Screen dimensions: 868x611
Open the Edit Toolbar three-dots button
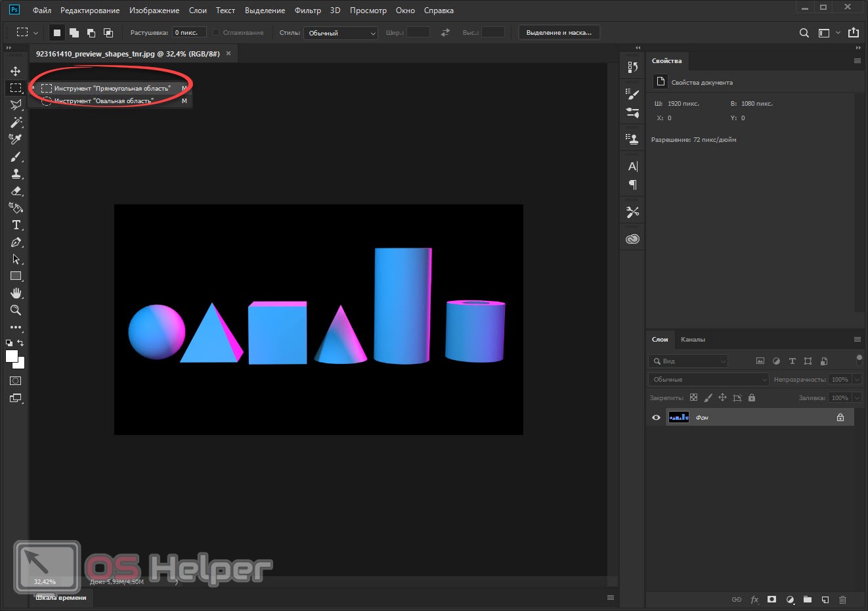[x=16, y=327]
